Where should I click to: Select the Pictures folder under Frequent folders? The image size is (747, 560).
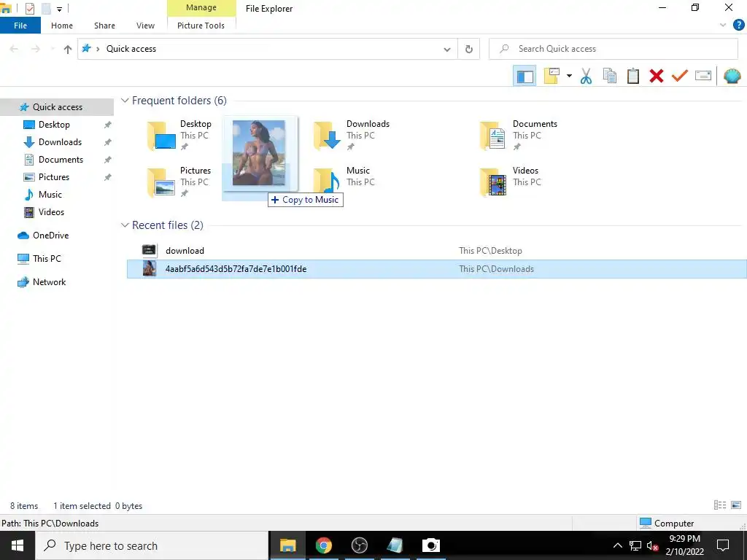[179, 182]
